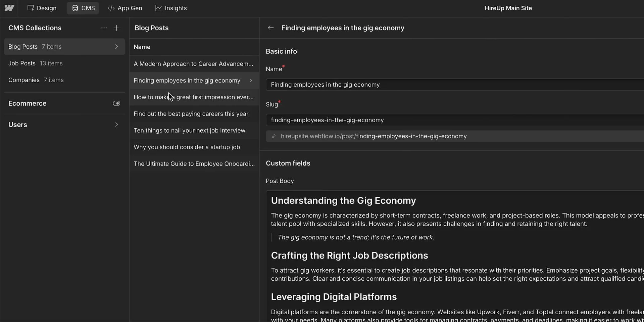This screenshot has width=644, height=322.
Task: Click the Slug input field
Action: pos(369,120)
